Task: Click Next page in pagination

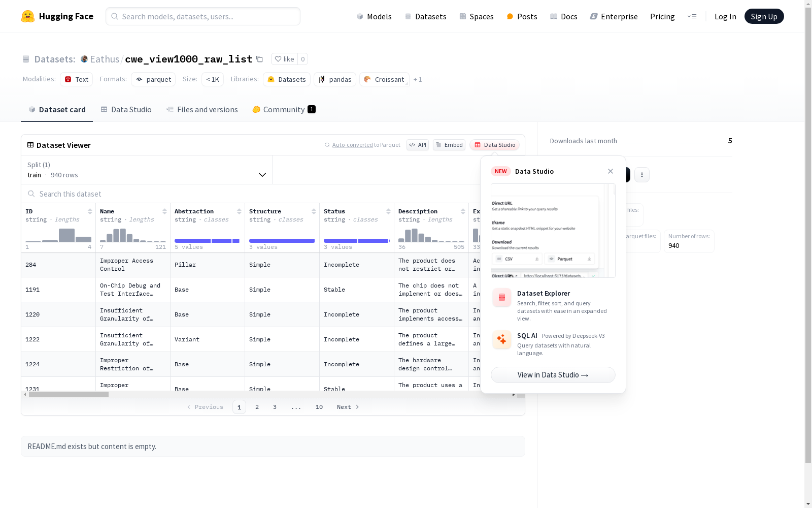Action: click(x=348, y=407)
